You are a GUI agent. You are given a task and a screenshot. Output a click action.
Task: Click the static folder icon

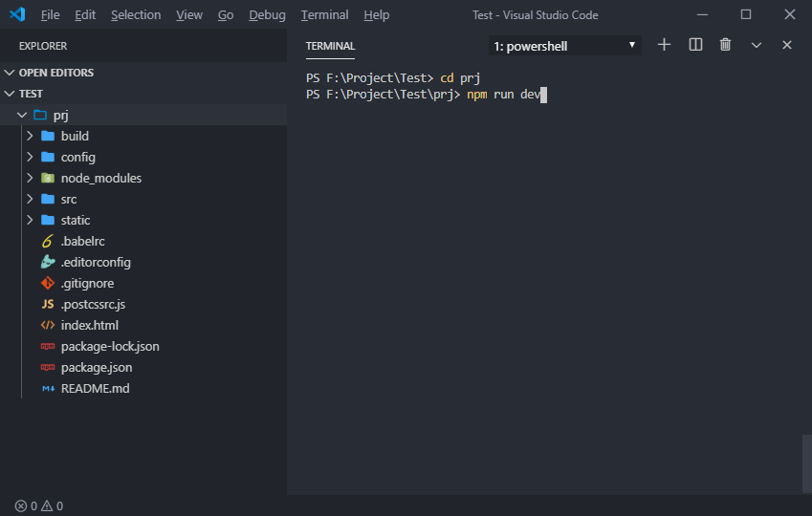click(48, 220)
